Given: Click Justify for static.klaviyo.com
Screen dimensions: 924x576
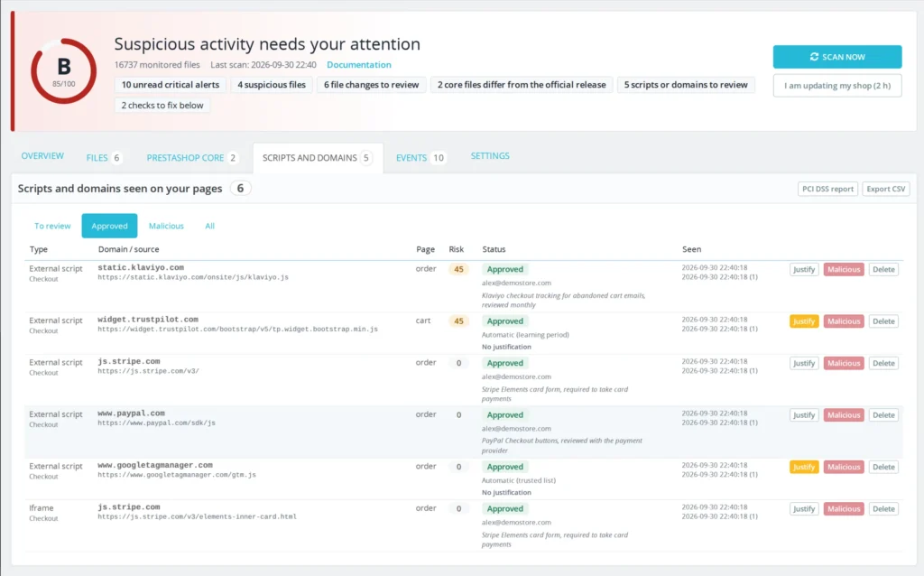Looking at the screenshot, I should pyautogui.click(x=804, y=269).
